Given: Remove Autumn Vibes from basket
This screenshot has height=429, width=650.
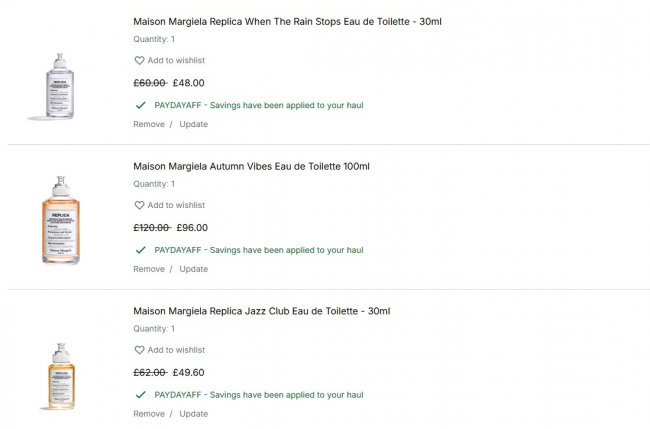Looking at the screenshot, I should [x=149, y=269].
